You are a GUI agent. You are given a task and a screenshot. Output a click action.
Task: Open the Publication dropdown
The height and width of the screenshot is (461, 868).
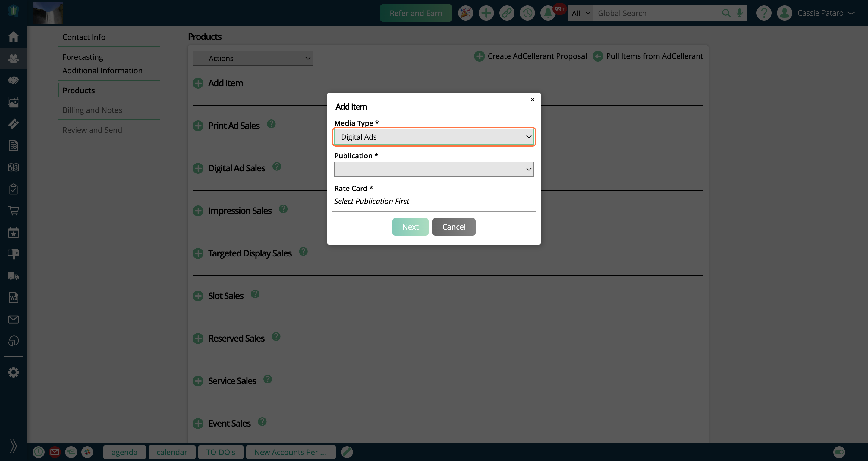tap(434, 169)
